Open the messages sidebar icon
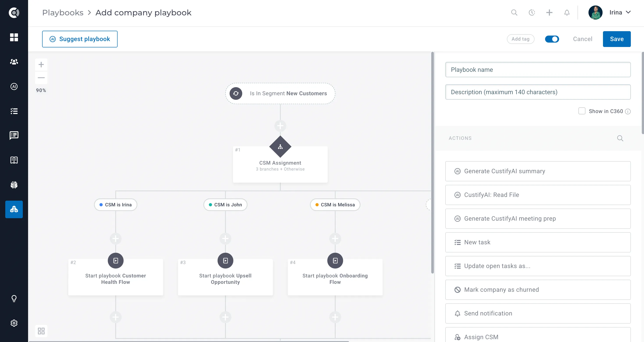The image size is (644, 342). pyautogui.click(x=14, y=135)
